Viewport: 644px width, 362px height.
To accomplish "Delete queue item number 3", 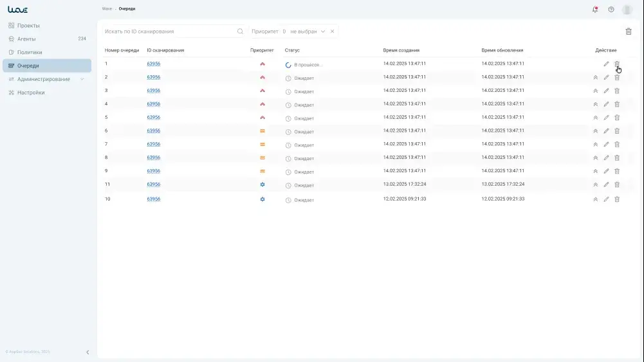I will tap(617, 91).
